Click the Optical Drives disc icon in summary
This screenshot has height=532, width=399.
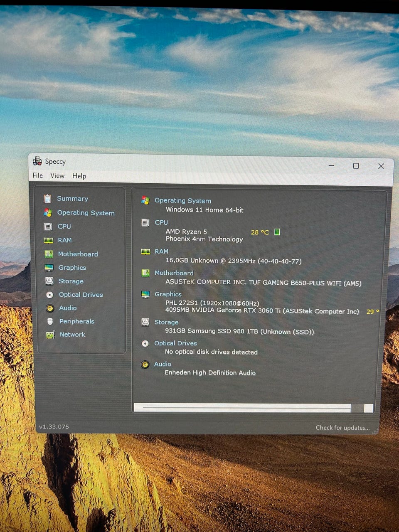click(x=145, y=344)
